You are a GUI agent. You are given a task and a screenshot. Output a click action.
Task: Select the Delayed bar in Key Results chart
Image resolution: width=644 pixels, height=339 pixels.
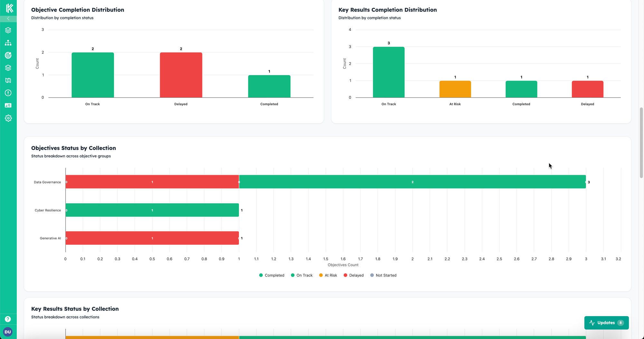587,89
